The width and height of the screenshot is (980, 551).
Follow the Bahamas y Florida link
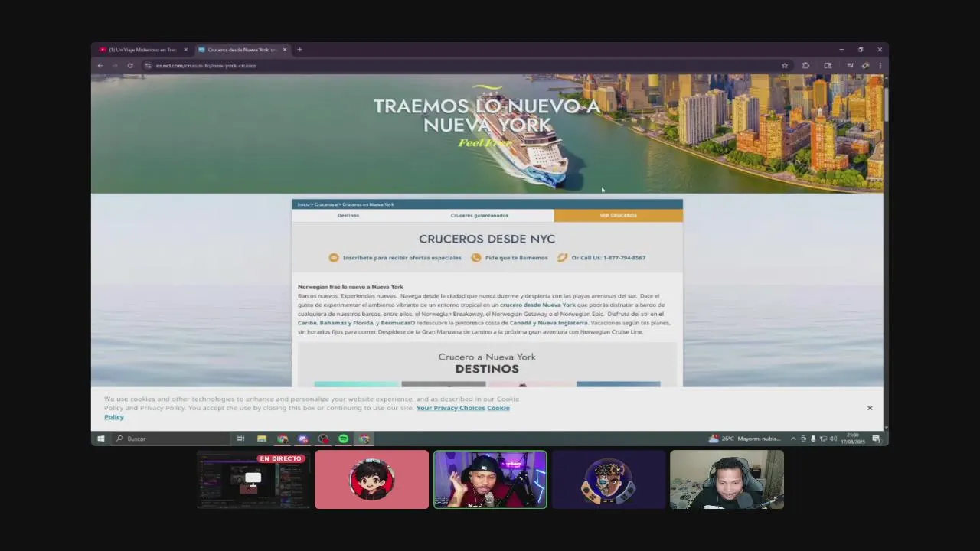pos(346,323)
